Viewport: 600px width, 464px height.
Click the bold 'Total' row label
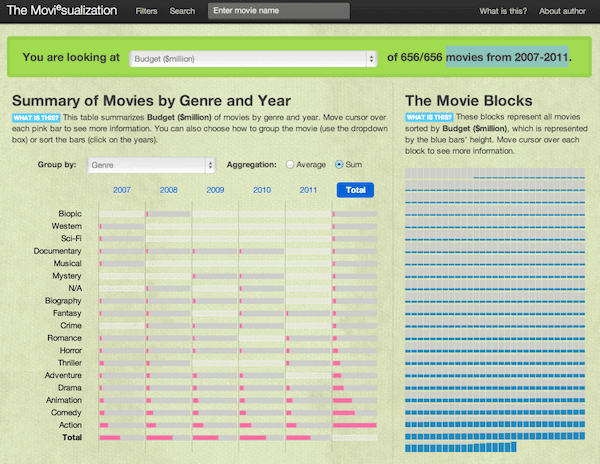click(72, 438)
